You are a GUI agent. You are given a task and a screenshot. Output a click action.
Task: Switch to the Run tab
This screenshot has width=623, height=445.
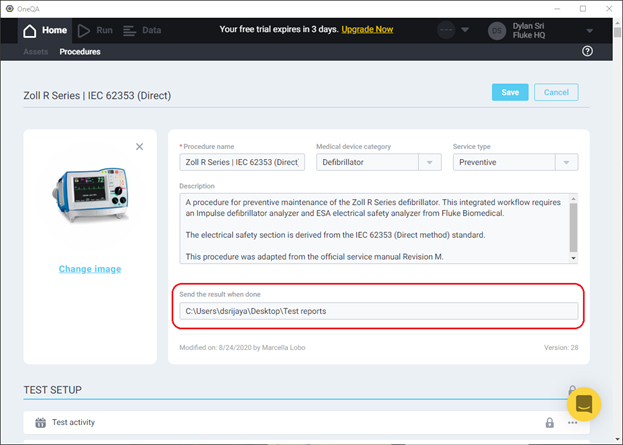pyautogui.click(x=95, y=30)
